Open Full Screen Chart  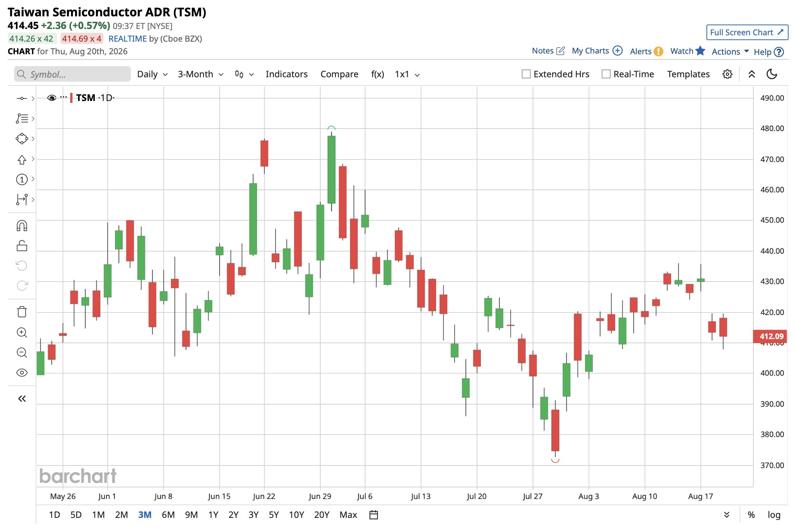click(x=747, y=32)
